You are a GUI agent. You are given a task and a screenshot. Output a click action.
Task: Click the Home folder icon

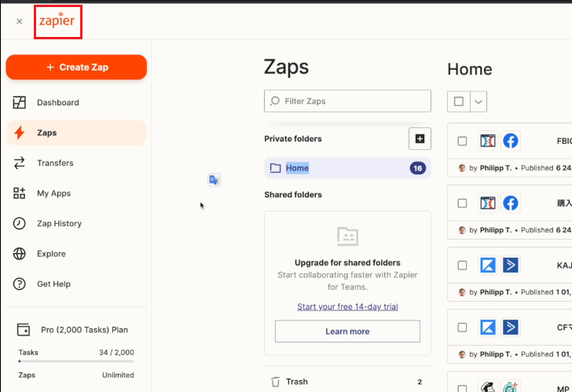(x=276, y=168)
